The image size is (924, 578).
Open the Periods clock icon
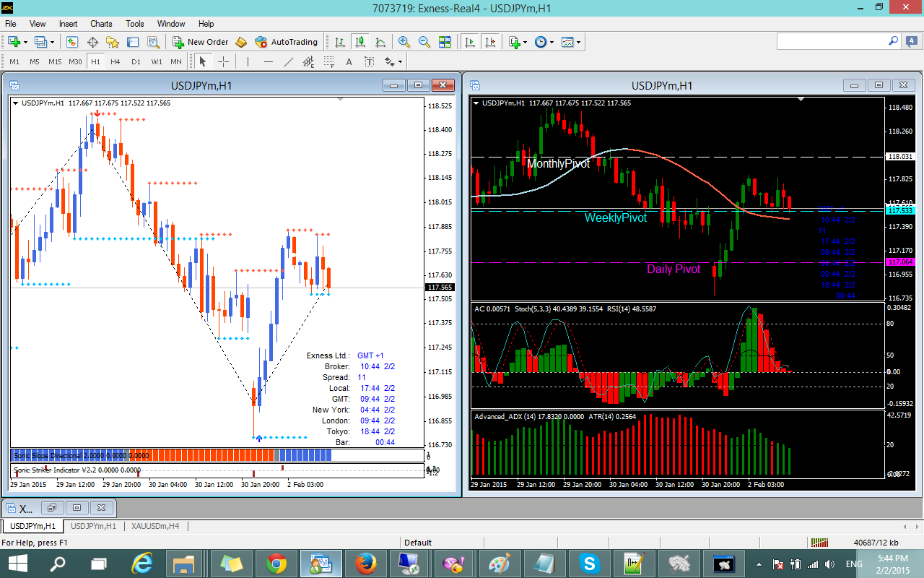pos(541,42)
